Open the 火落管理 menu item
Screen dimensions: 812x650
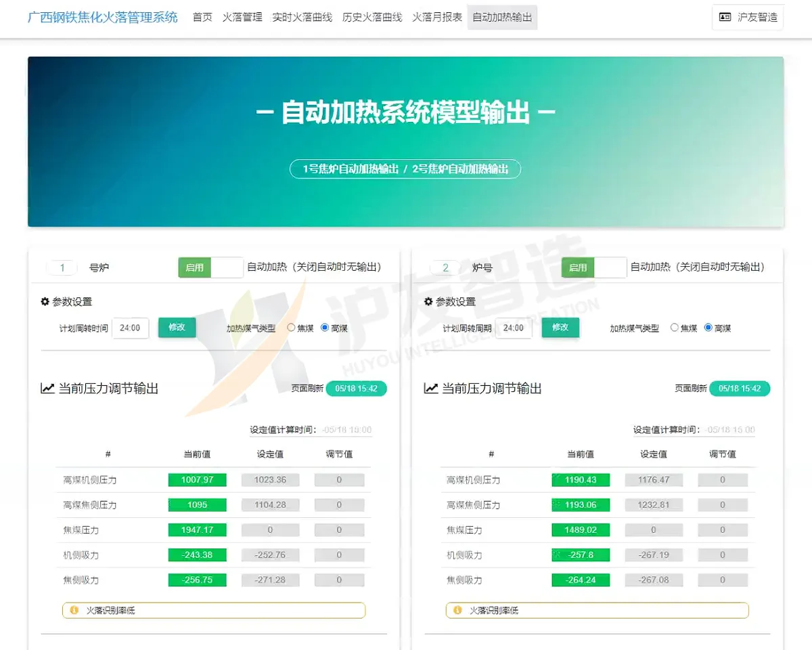[x=242, y=18]
